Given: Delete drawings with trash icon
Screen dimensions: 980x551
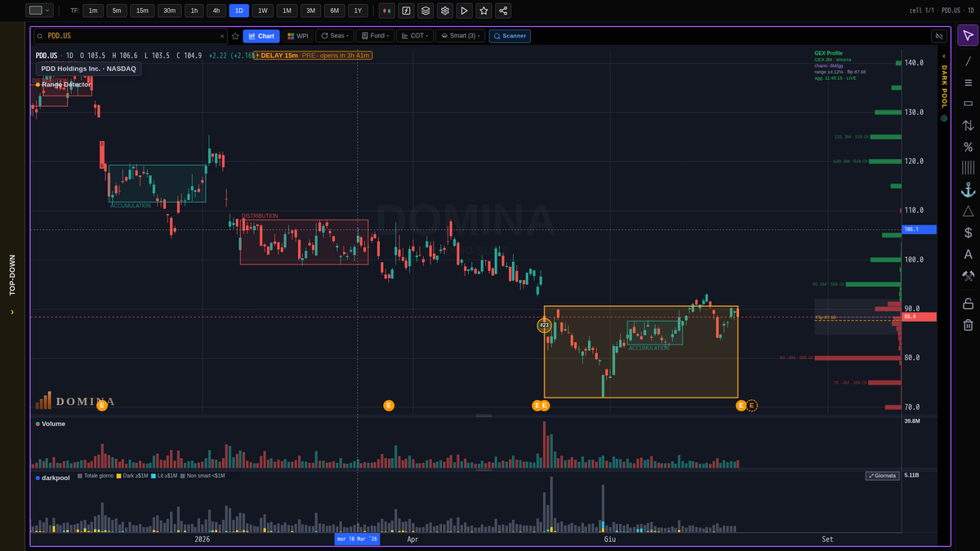Looking at the screenshot, I should coord(968,325).
